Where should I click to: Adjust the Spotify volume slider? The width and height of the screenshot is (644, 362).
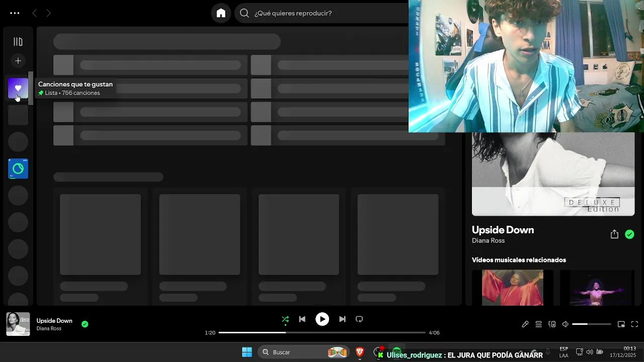(x=592, y=324)
